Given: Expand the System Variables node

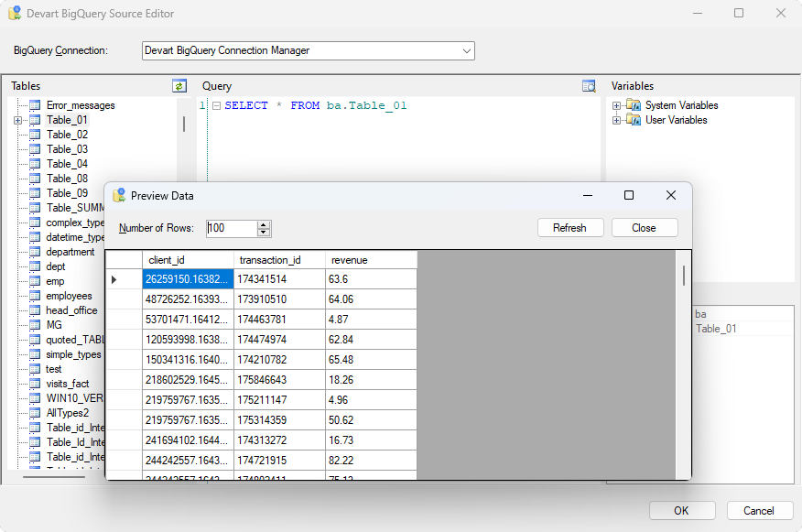Looking at the screenshot, I should [617, 105].
